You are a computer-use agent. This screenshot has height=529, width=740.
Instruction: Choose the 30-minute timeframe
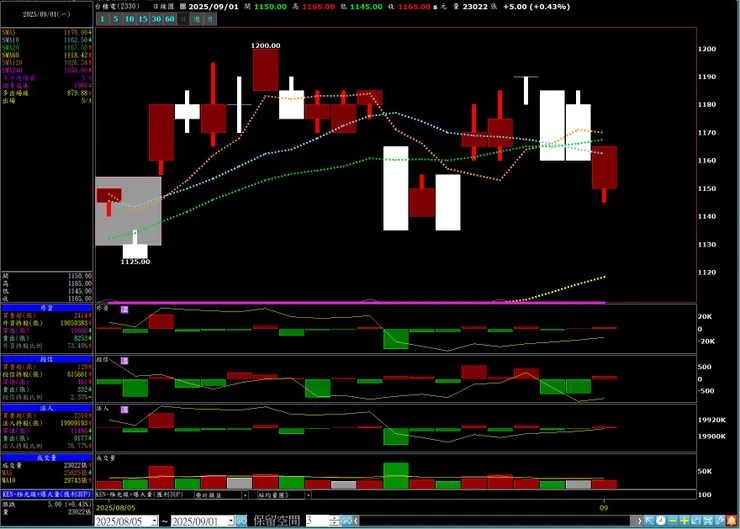pyautogui.click(x=156, y=19)
